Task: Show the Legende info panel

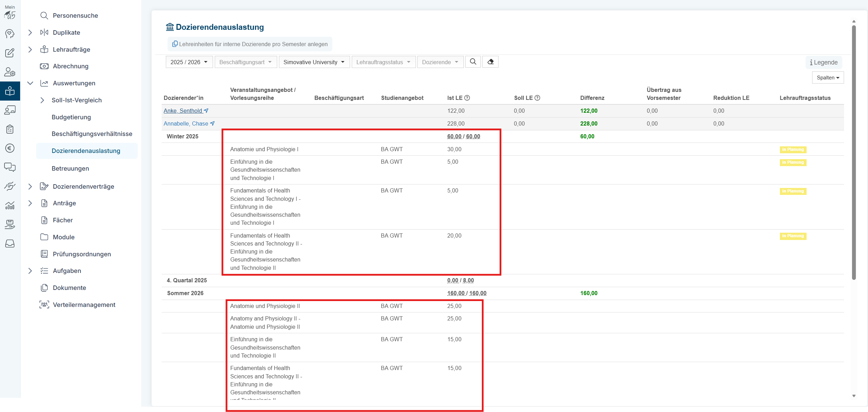Action: click(x=823, y=62)
